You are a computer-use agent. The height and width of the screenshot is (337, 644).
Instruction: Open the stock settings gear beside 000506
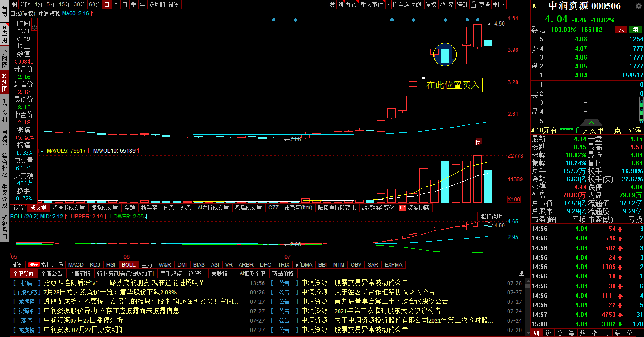(x=639, y=6)
